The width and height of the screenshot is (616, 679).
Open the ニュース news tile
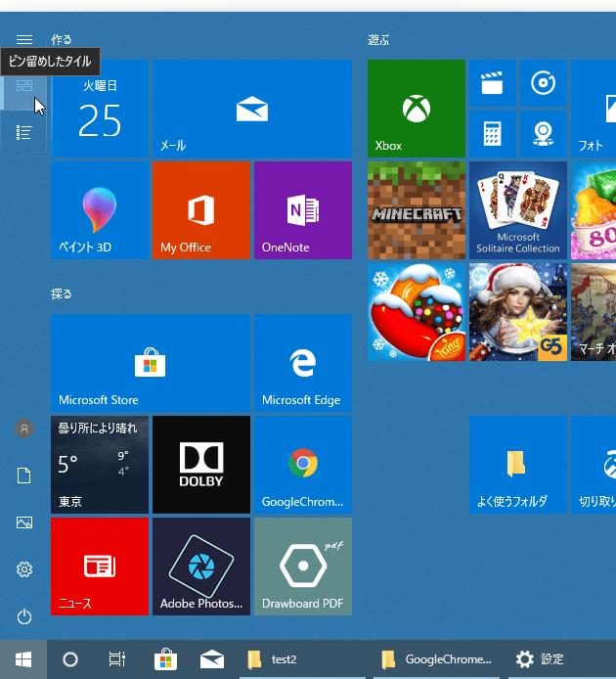tap(100, 566)
